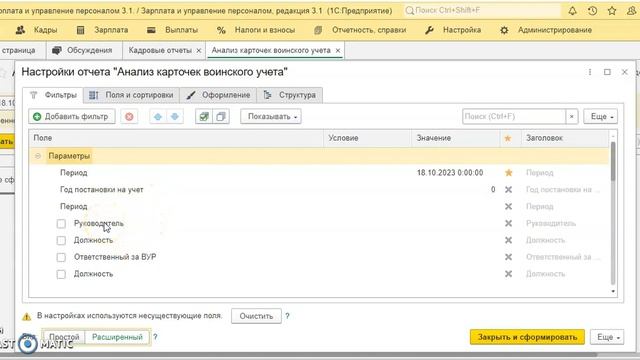The width and height of the screenshot is (640, 360).
Task: Click the red delete filter icon
Action: (129, 117)
